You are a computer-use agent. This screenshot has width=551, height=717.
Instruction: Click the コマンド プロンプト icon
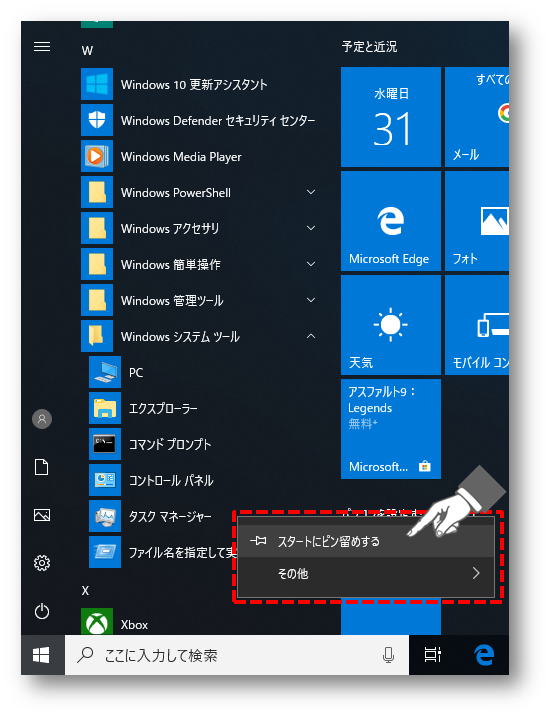click(105, 444)
